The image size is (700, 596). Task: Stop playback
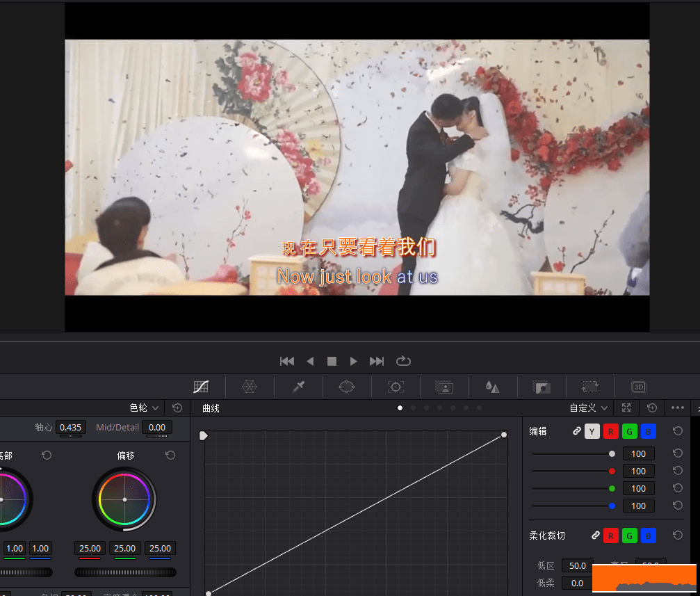[332, 361]
